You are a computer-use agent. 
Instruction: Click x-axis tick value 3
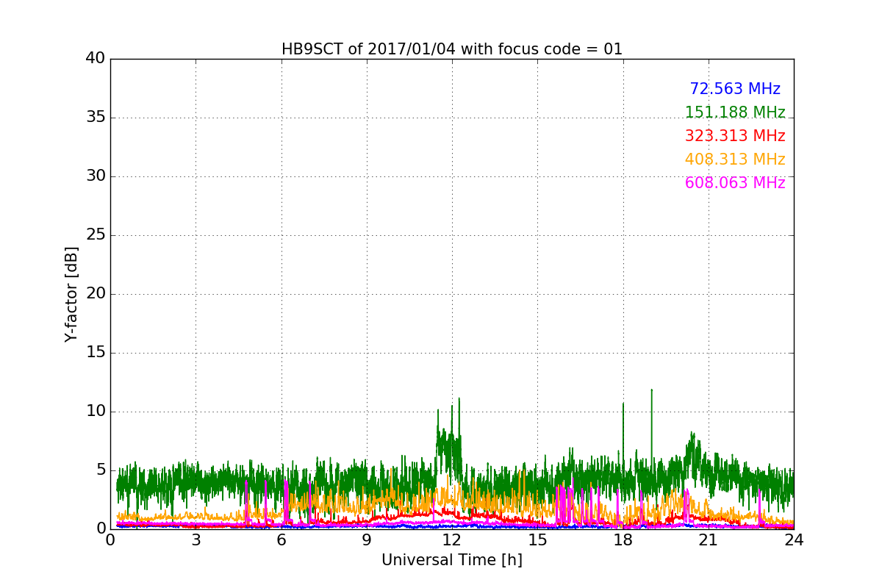(x=196, y=540)
